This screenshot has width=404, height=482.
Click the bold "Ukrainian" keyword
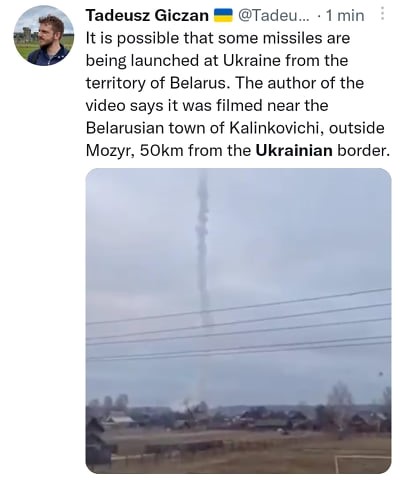(x=294, y=151)
